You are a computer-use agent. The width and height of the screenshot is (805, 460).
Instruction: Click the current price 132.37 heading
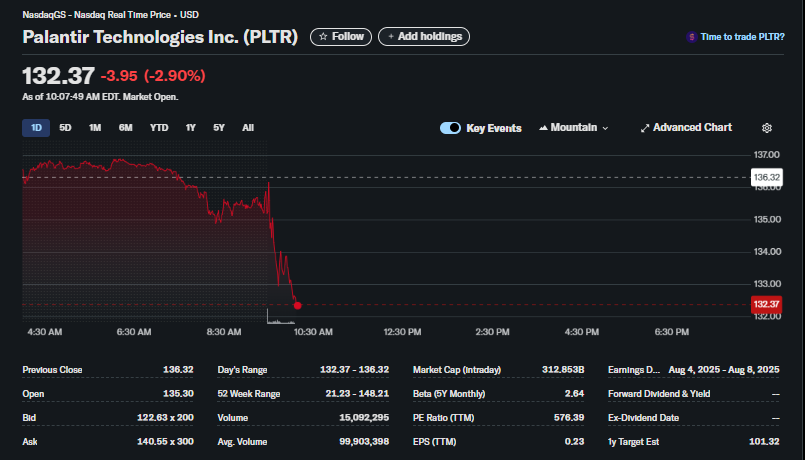pyautogui.click(x=59, y=76)
